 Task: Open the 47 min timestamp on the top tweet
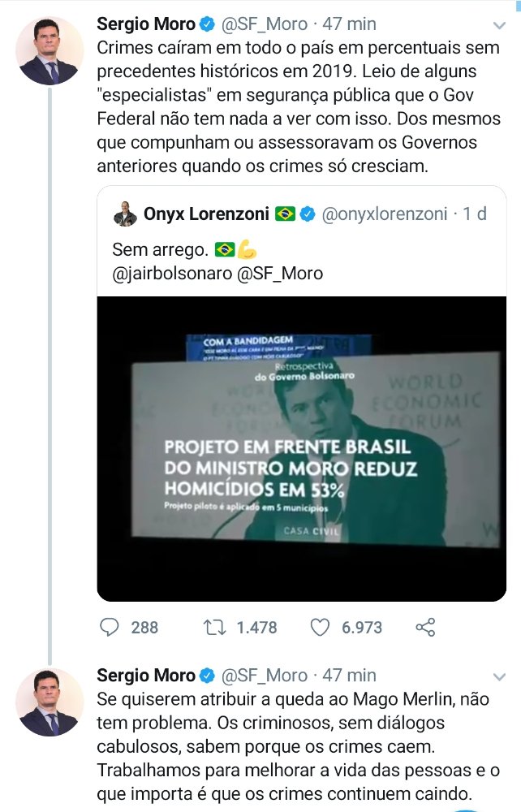349,24
